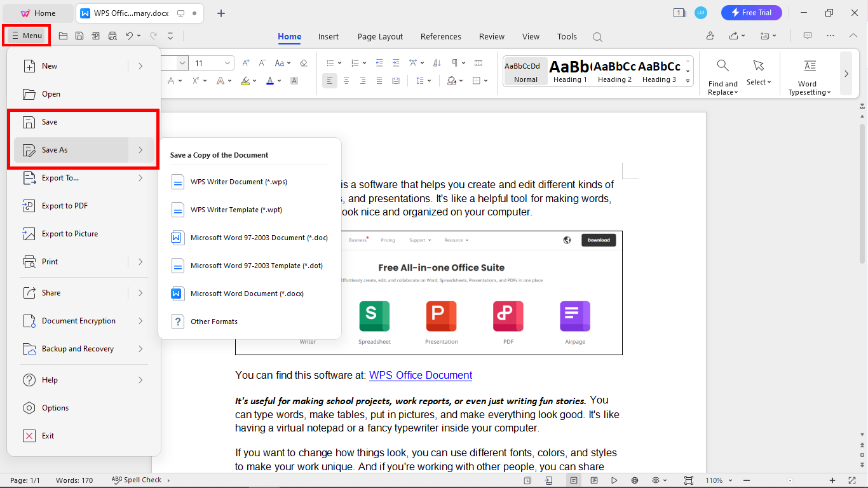This screenshot has height=488, width=868.
Task: Click the eye protection mode icon
Action: [656, 480]
